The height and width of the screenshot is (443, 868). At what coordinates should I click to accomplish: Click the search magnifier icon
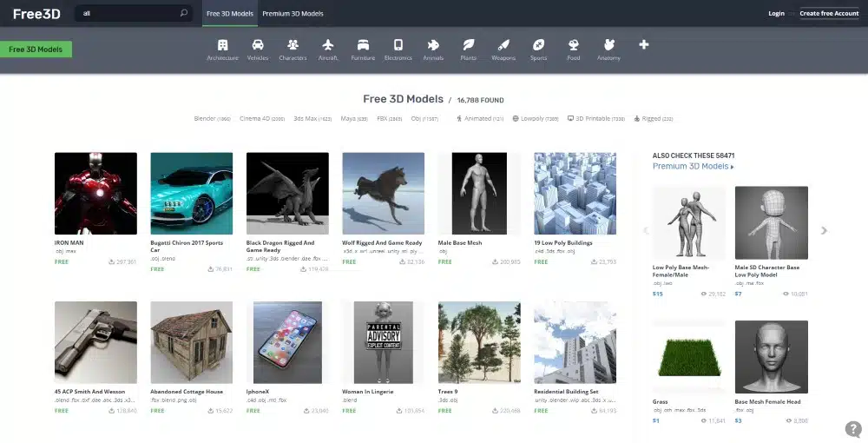184,13
